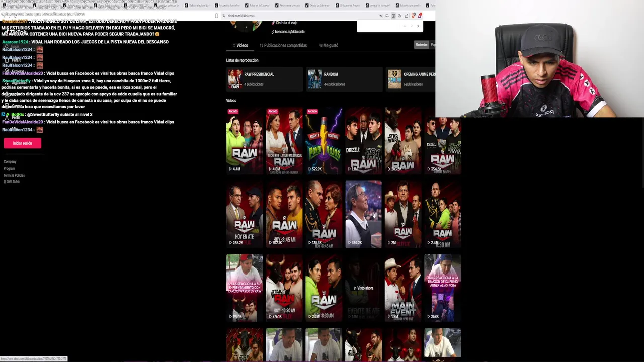Image resolution: width=644 pixels, height=362 pixels.
Task: Open the RANDOM playlist with 44 posts
Action: pyautogui.click(x=345, y=79)
